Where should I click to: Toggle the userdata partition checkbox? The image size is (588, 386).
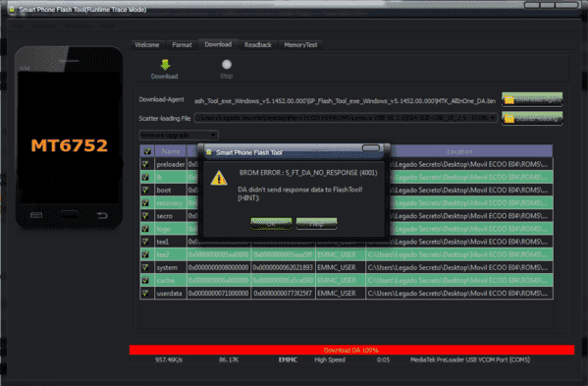(x=145, y=293)
